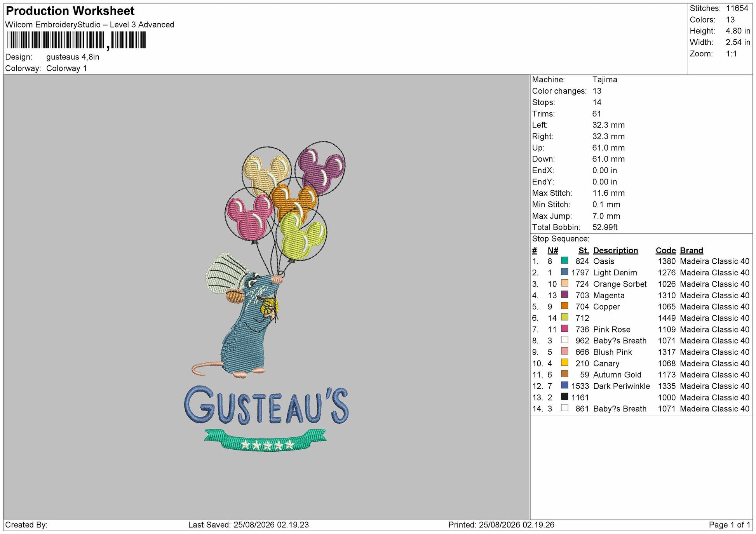Click the teal Oasis color swatch
The width and height of the screenshot is (756, 534).
(x=564, y=261)
